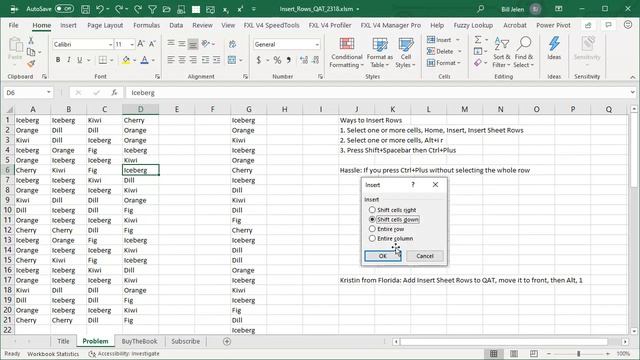Switch to the Formulas ribbon tab
The image size is (640, 360).
(x=147, y=25)
